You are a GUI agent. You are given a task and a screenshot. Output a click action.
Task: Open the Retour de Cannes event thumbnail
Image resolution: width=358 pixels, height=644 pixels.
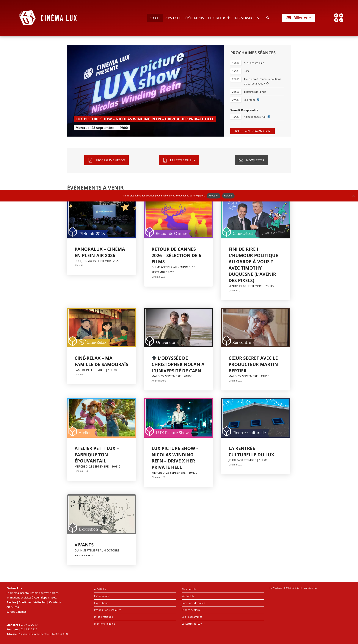pyautogui.click(x=178, y=220)
